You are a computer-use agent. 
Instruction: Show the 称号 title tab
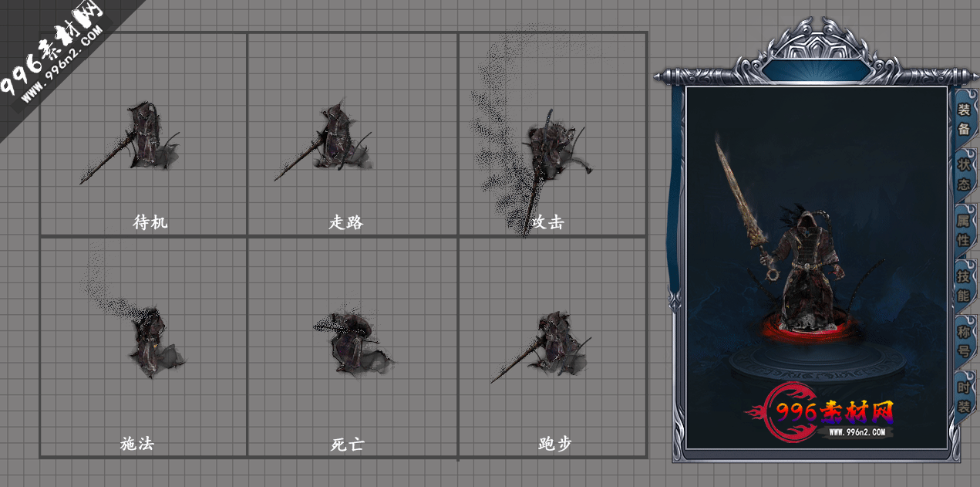[964, 341]
